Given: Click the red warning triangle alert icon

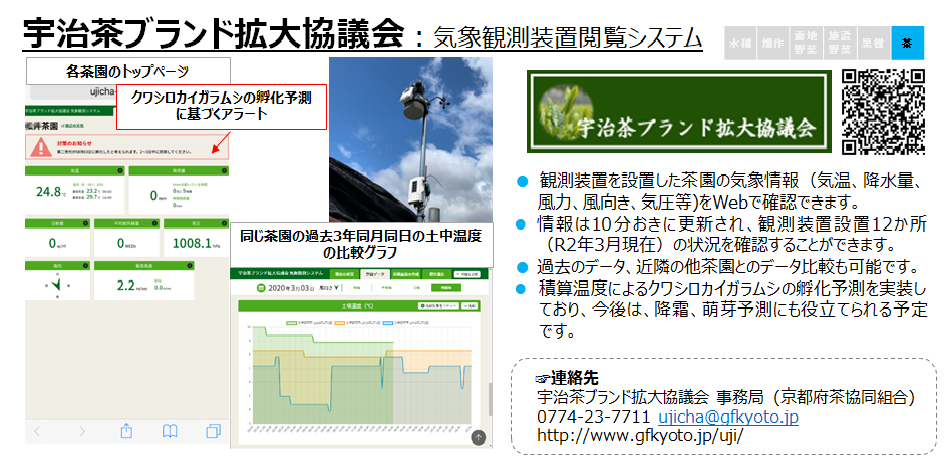Looking at the screenshot, I should [x=41, y=147].
